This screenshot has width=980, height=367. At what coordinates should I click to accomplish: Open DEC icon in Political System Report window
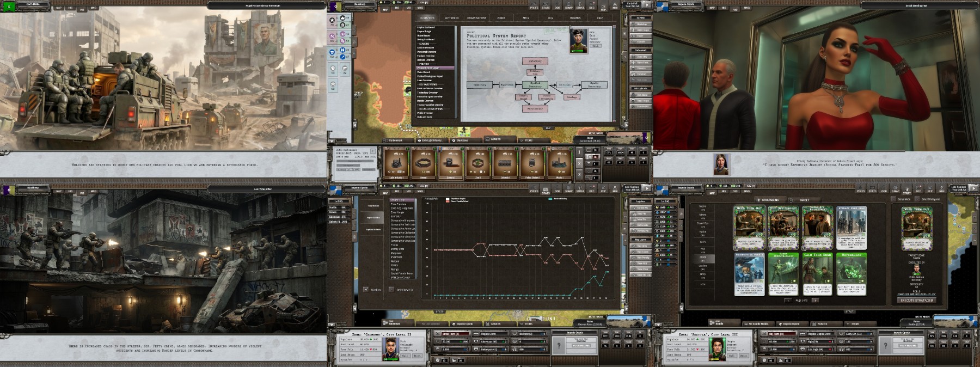(592, 5)
